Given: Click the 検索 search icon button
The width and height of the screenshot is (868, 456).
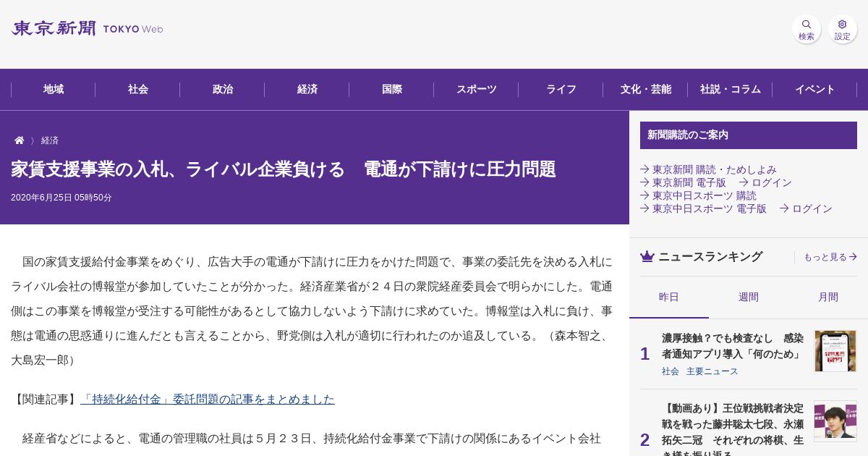Looking at the screenshot, I should pos(806,29).
